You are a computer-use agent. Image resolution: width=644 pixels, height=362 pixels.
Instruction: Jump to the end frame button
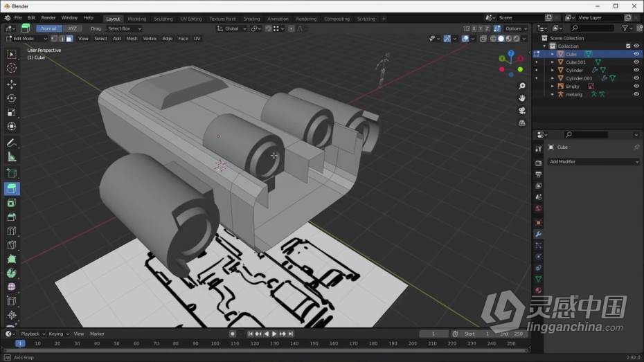click(x=291, y=334)
